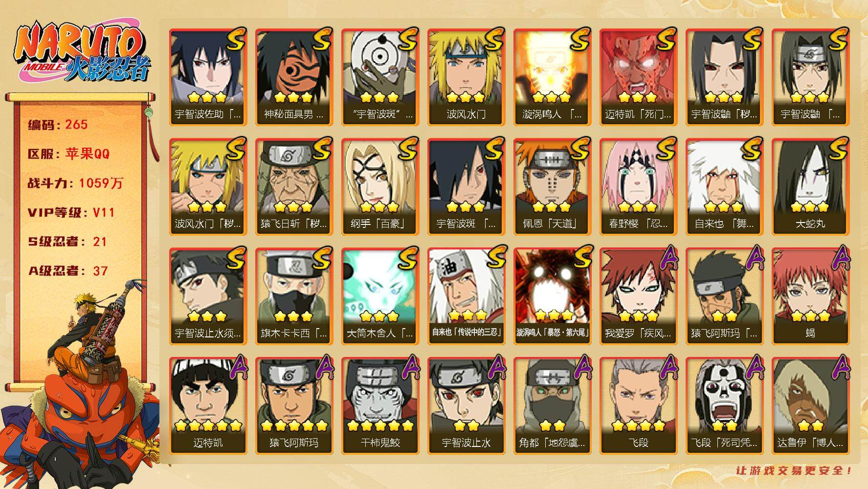Click the 飞段 A-rank ninja card
The height and width of the screenshot is (489, 868).
pyautogui.click(x=638, y=406)
